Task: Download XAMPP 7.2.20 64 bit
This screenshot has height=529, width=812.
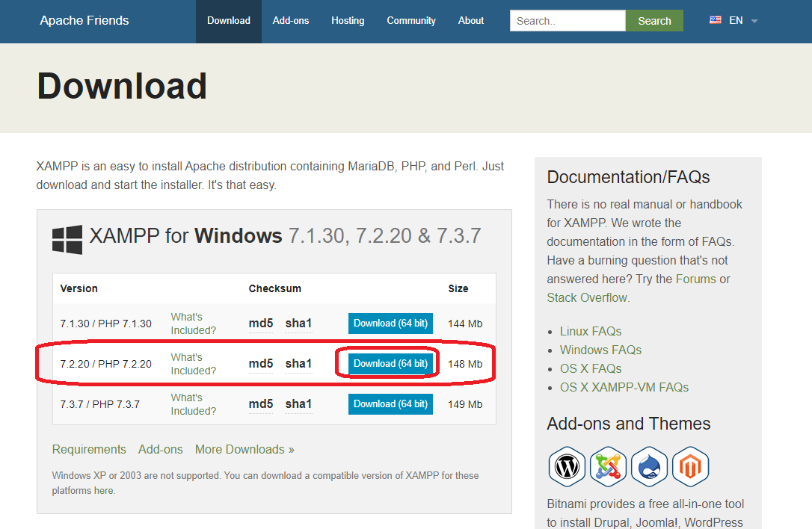Action: tap(390, 364)
